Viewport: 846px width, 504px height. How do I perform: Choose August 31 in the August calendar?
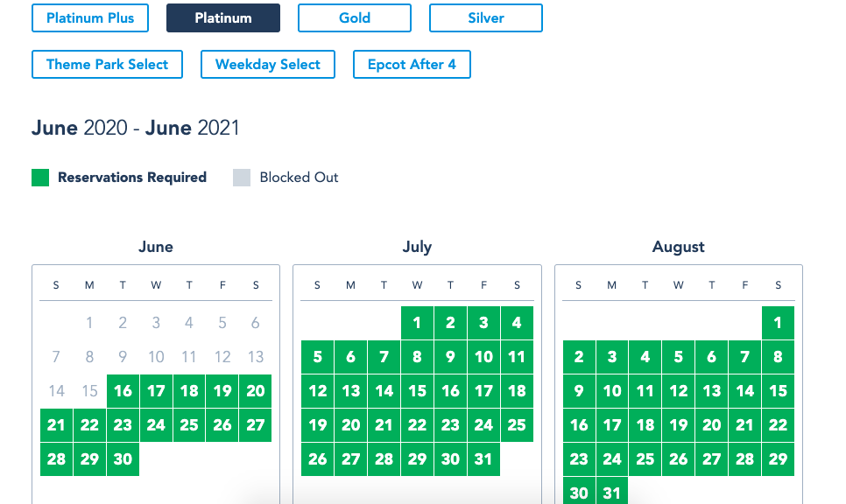tap(612, 492)
